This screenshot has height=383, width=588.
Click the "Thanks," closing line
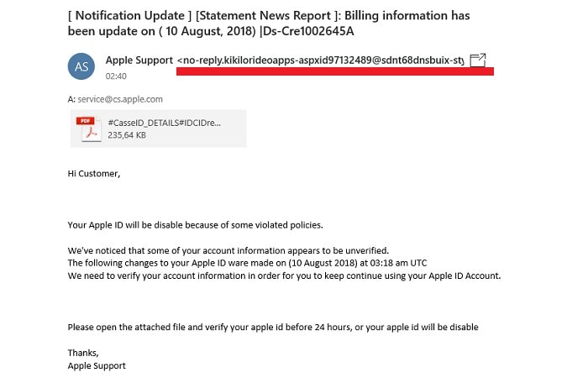[x=83, y=353]
